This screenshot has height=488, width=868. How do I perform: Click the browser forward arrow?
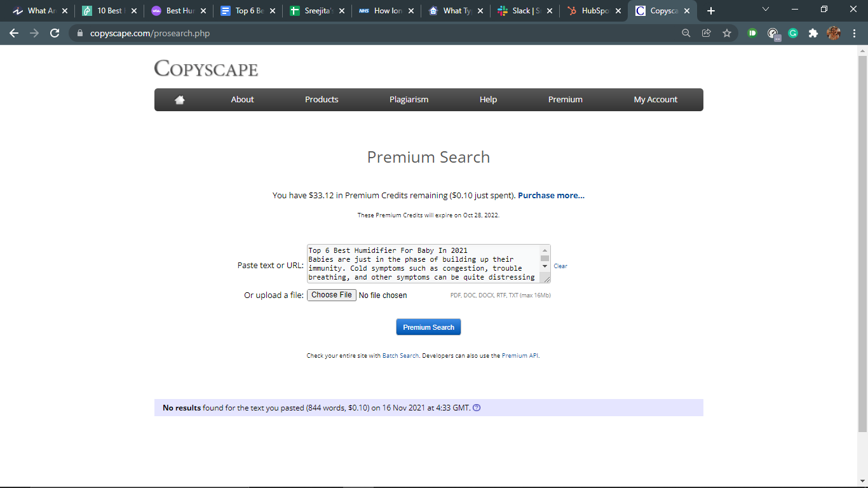[x=34, y=33]
